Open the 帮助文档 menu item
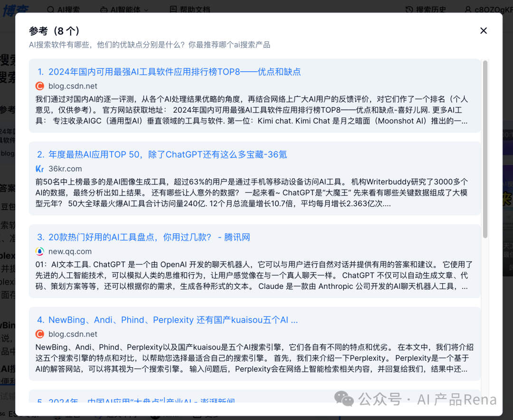513x420 pixels. [x=189, y=9]
